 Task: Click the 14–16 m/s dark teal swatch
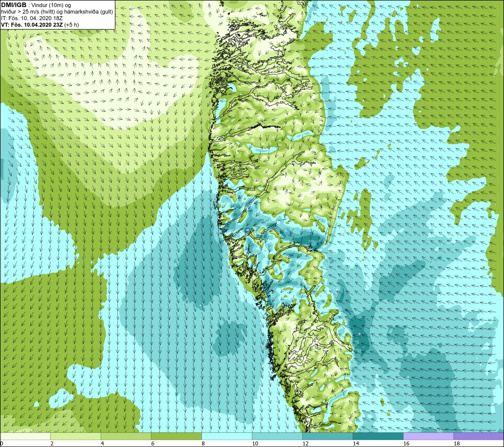(x=378, y=436)
